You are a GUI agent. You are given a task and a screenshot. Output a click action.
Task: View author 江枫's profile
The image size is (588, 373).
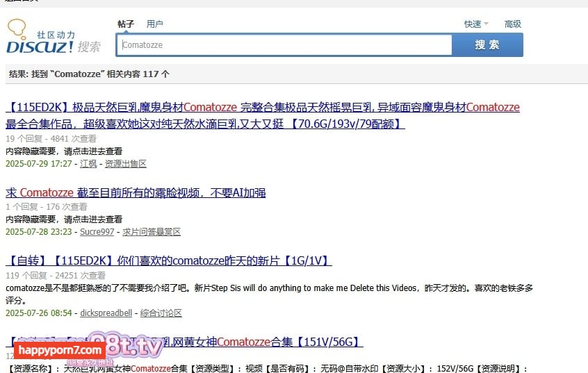88,164
